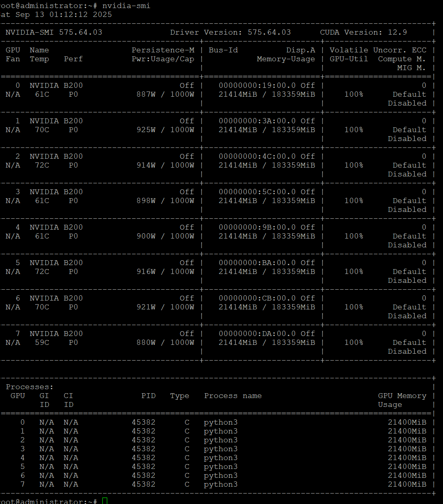443x504 pixels.
Task: Click the Processes section heading
Action: tap(29, 387)
